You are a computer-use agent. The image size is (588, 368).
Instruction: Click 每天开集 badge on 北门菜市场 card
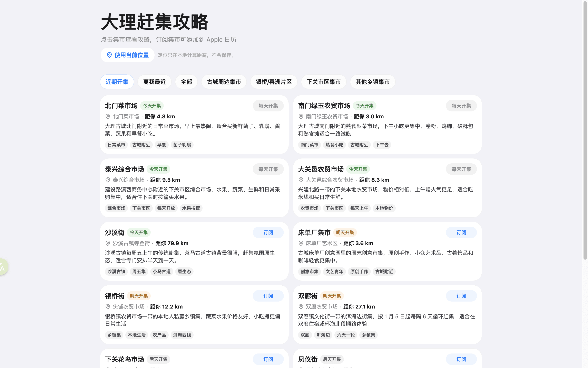(x=268, y=106)
